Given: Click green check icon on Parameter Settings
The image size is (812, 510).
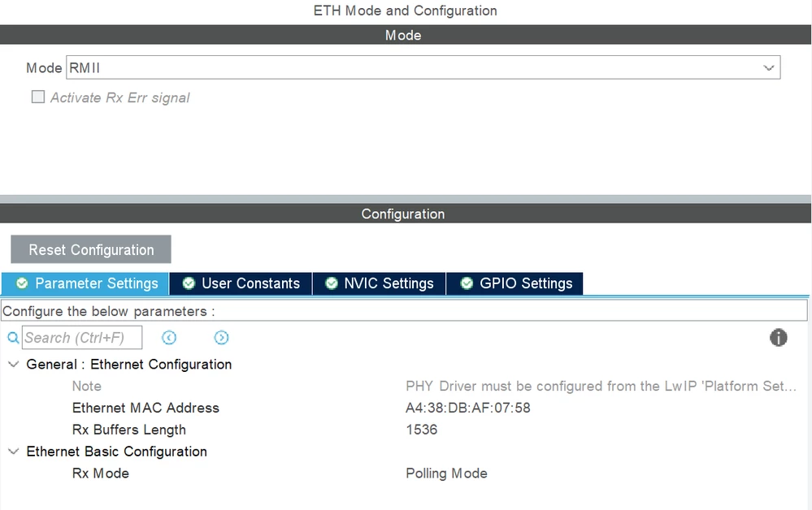Looking at the screenshot, I should (22, 283).
